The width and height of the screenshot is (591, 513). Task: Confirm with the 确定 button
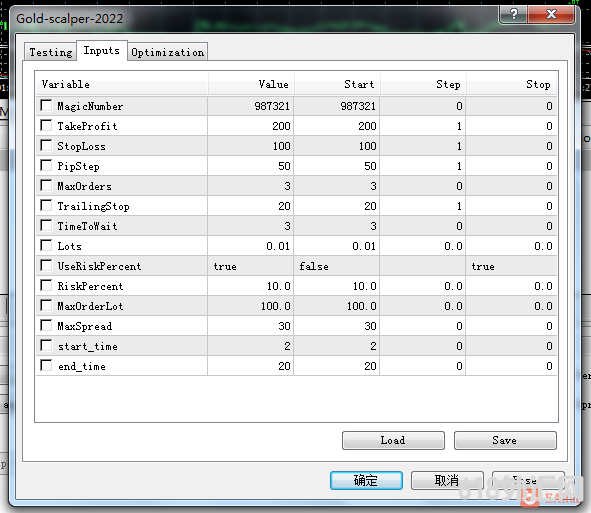tap(366, 480)
